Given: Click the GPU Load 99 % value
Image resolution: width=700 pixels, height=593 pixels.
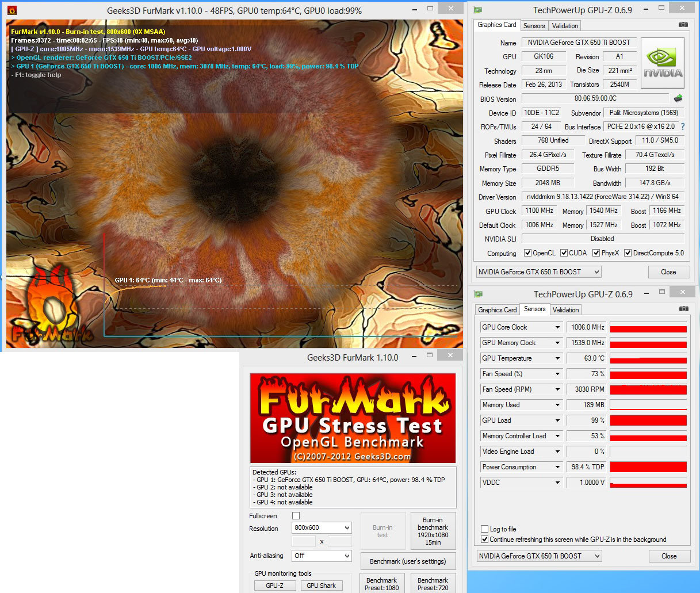Looking at the screenshot, I should tap(586, 420).
